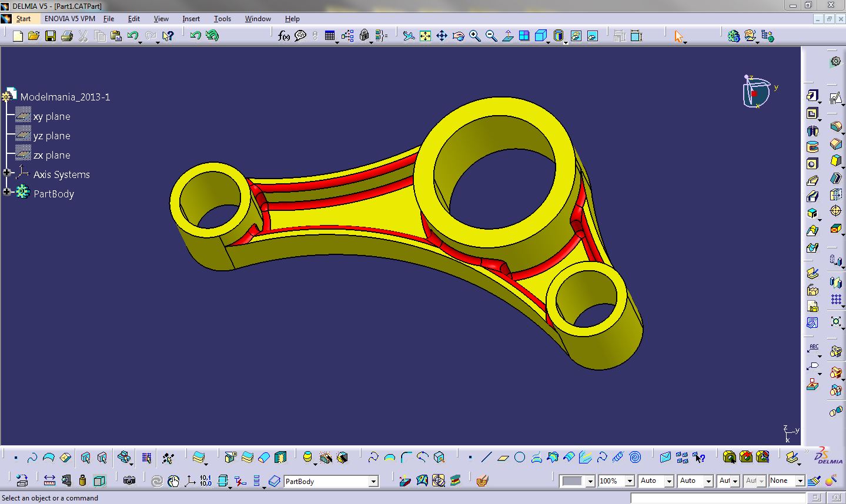Viewport: 846px width, 504px height.
Task: Click the Axis System icon
Action: pyautogui.click(x=189, y=481)
